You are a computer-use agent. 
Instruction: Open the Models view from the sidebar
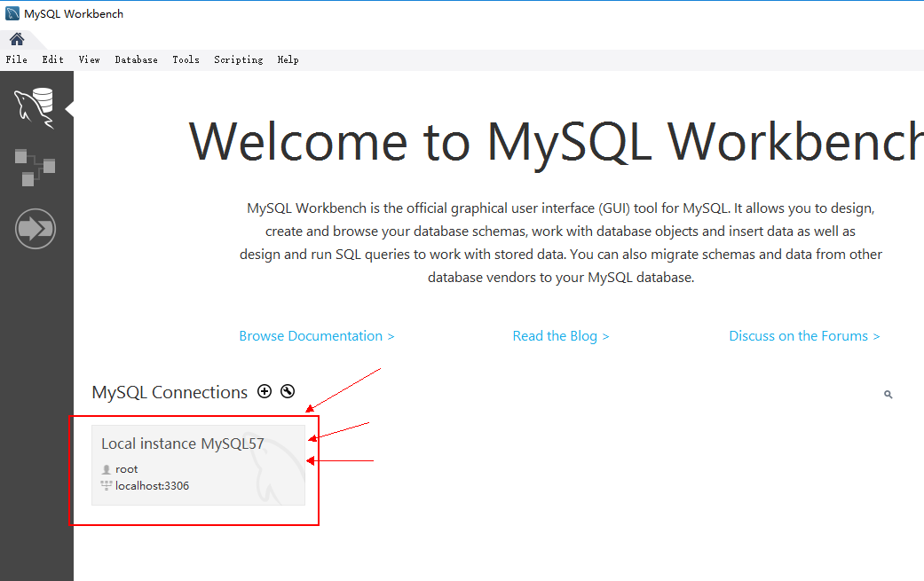pos(36,167)
